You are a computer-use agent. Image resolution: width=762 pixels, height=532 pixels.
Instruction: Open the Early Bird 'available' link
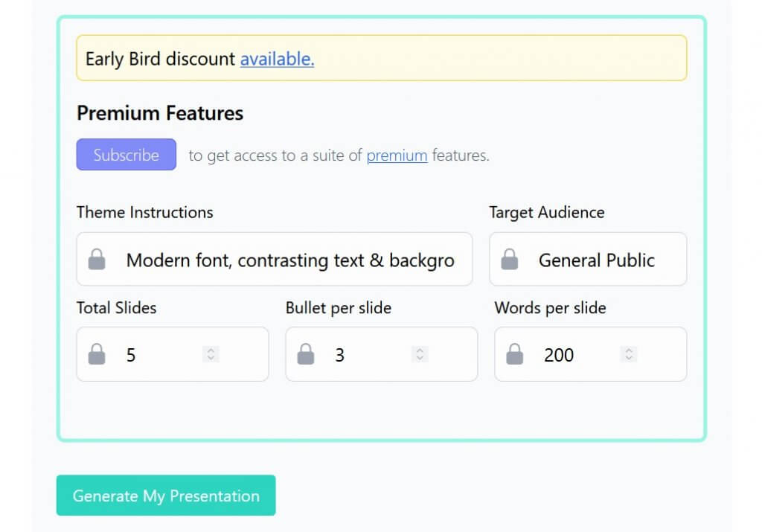pyautogui.click(x=277, y=59)
